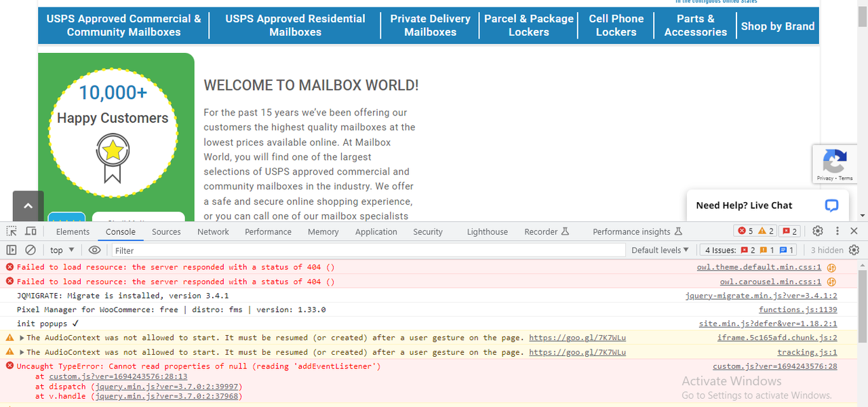Open the jquery.min.js dispatch stack trace link
The height and width of the screenshot is (407, 868).
point(168,387)
